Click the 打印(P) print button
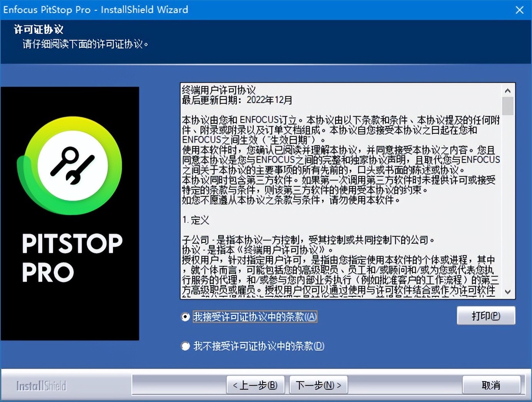 point(486,316)
